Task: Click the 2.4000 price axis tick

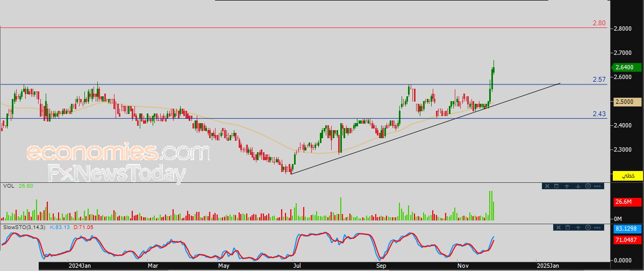Action: pos(622,125)
